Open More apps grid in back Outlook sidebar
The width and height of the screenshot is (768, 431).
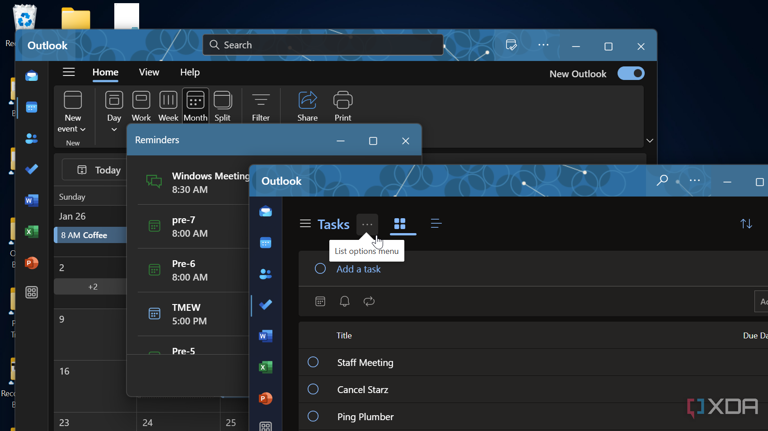click(32, 293)
